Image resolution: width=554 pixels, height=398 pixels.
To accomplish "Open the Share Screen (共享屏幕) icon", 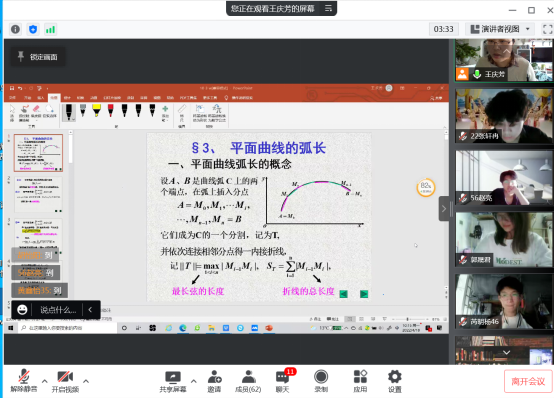I will 173,381.
